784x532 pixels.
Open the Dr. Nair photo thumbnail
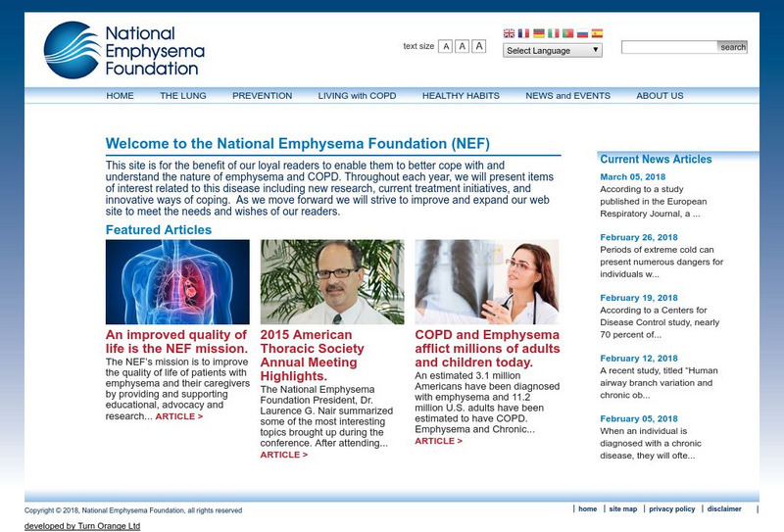click(x=332, y=282)
